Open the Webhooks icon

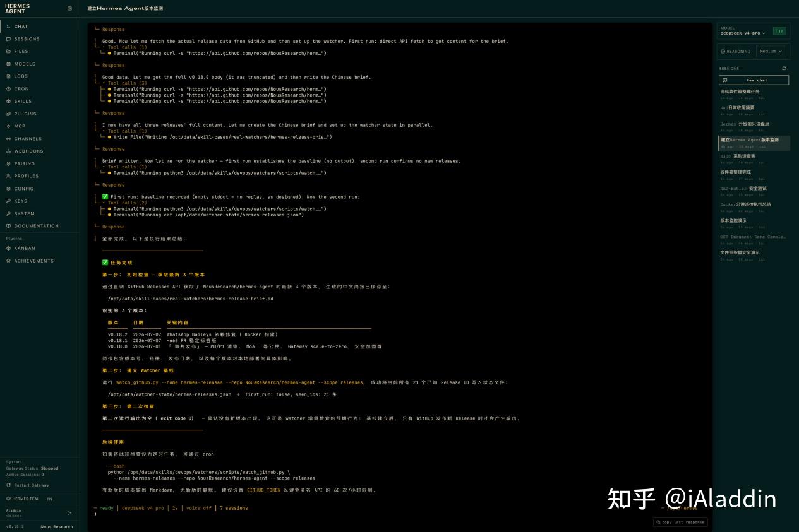[x=8, y=151]
